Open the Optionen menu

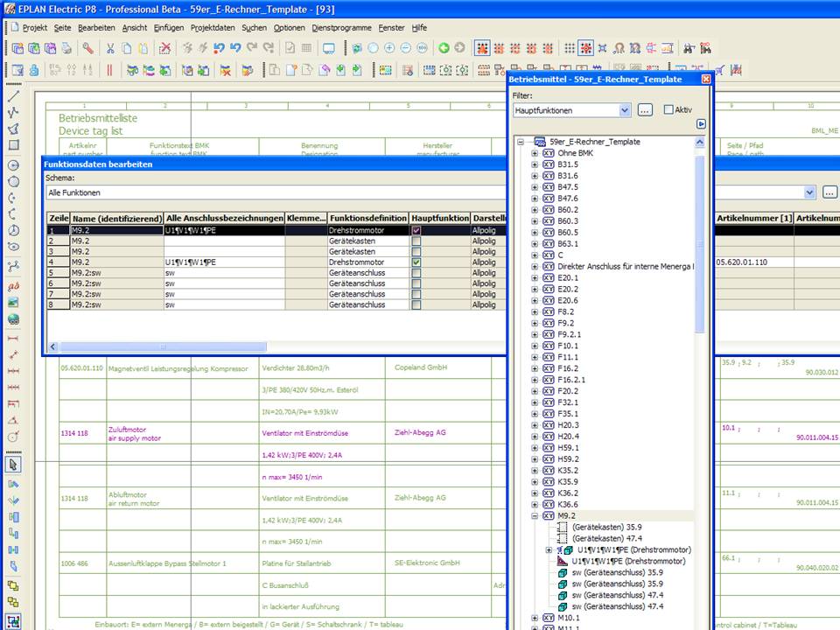[x=290, y=27]
